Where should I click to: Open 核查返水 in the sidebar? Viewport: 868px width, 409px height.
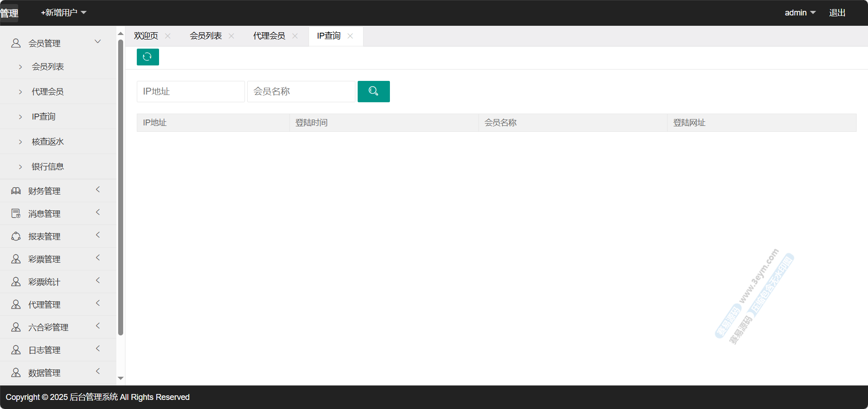click(48, 142)
